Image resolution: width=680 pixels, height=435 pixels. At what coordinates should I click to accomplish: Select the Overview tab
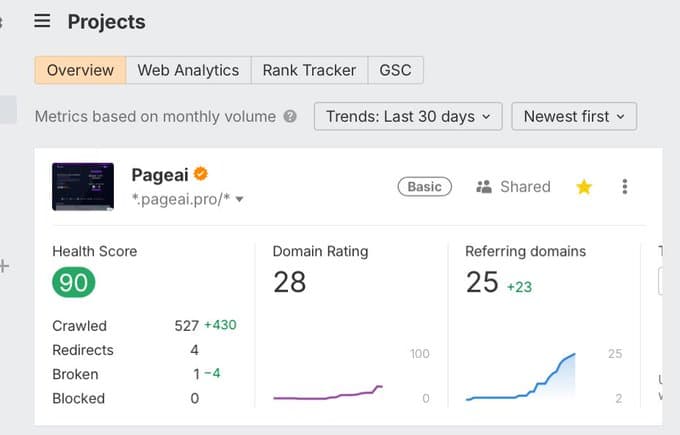point(80,70)
